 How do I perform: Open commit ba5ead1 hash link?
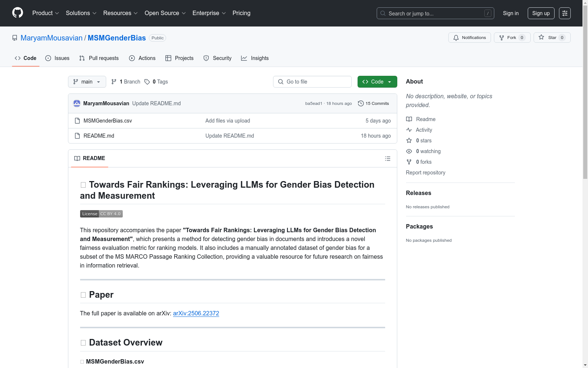[313, 103]
